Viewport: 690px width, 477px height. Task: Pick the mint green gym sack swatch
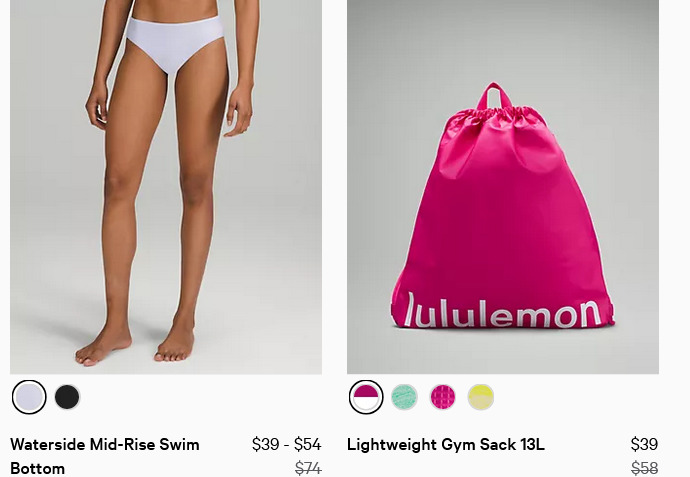pos(404,397)
